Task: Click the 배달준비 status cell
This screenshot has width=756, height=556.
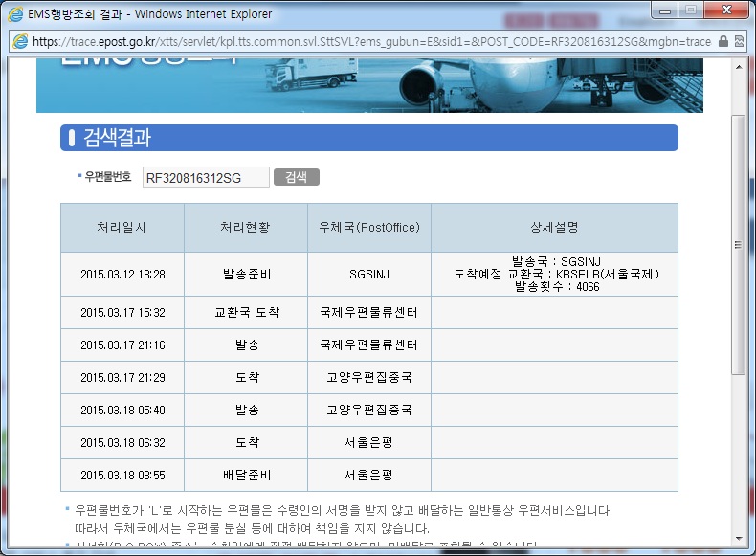Action: tap(246, 475)
